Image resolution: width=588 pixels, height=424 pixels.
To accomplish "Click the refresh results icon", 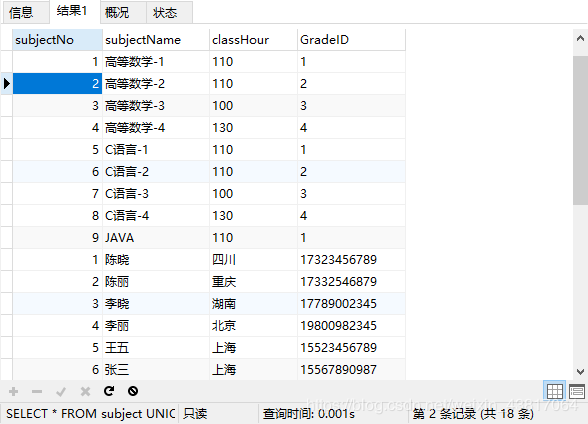I will point(109,391).
